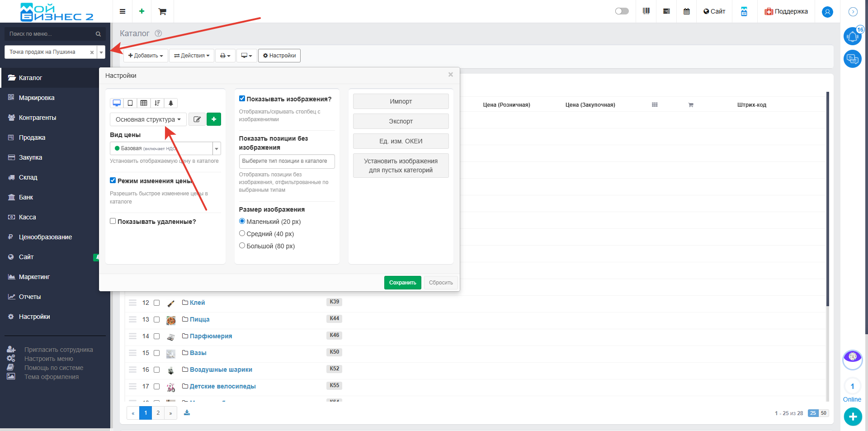Uncheck 'Показывать изображения?' checkbox
Image resolution: width=868 pixels, height=431 pixels.
pyautogui.click(x=242, y=99)
